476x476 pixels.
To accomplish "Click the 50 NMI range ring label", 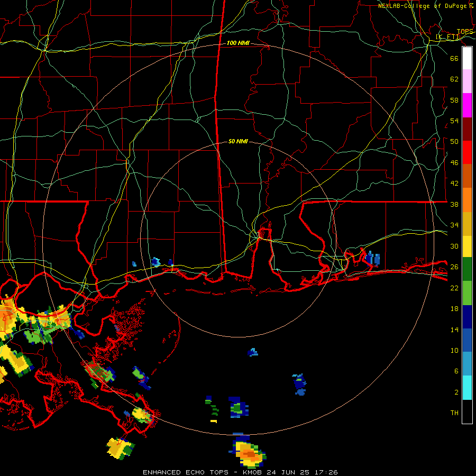I will click(238, 141).
